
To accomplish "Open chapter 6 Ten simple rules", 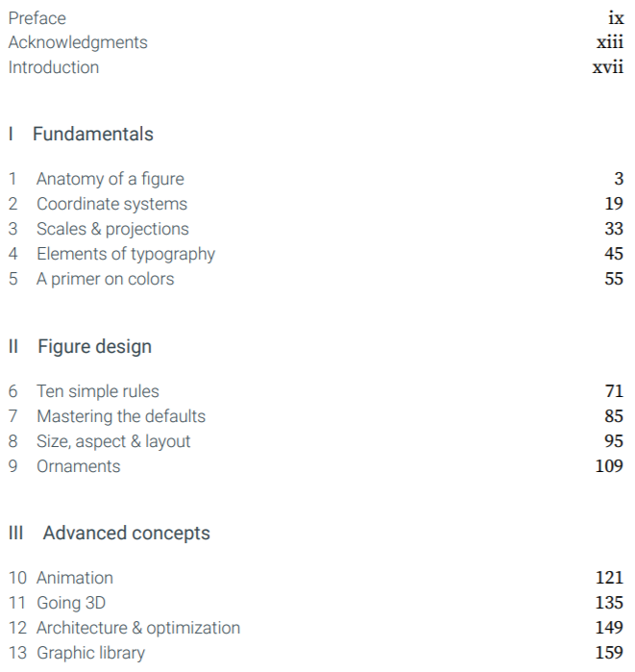I will coord(98,391).
